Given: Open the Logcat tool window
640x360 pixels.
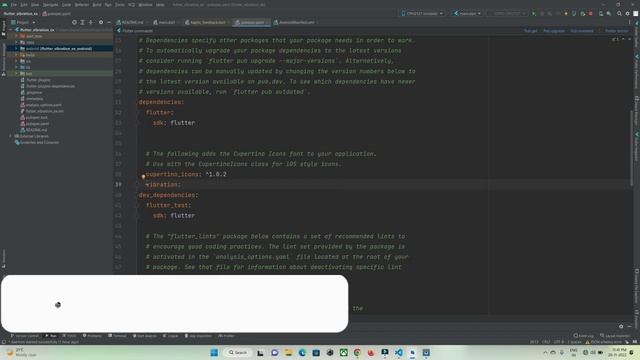Looking at the screenshot, I should point(171,336).
